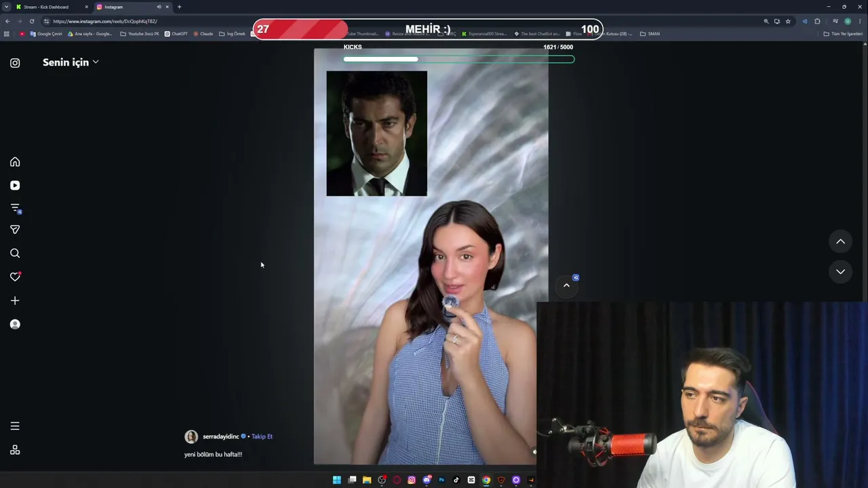Screen dimensions: 868x488
Task: Click the serradayidinc profile picture
Action: tap(191, 436)
